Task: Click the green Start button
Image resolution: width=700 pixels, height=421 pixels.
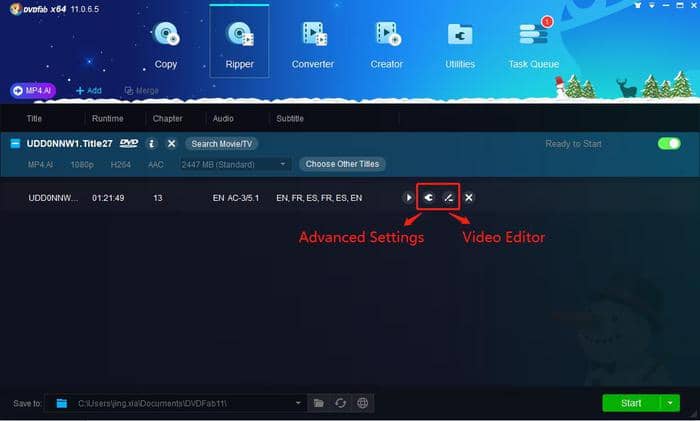Action: coord(631,403)
